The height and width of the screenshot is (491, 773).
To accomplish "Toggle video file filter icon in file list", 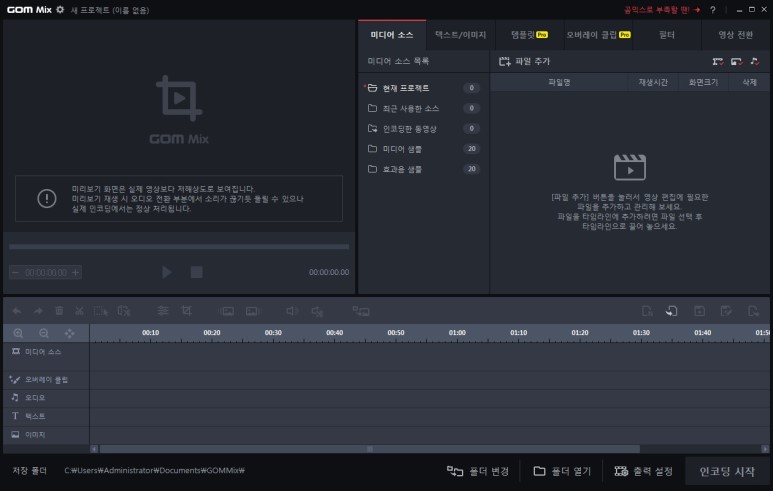I will pyautogui.click(x=718, y=62).
